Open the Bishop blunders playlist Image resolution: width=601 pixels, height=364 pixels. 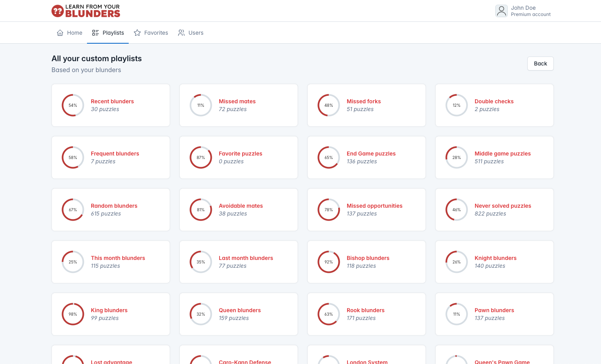coord(367,262)
